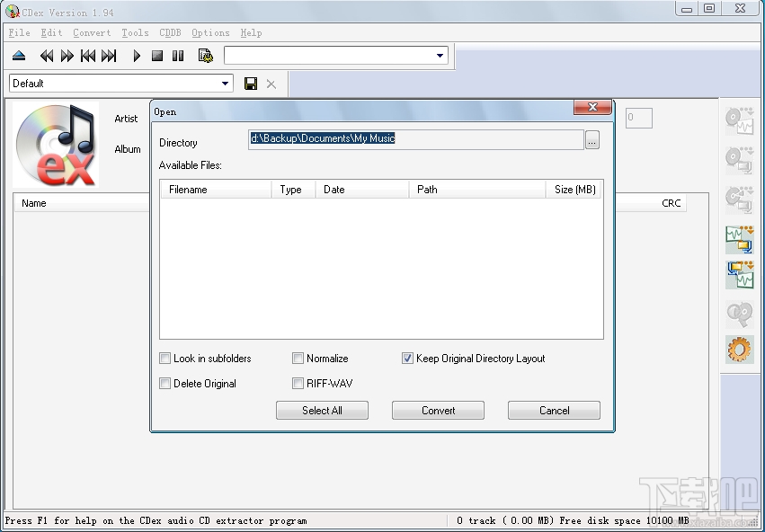Click the Convert button in Open dialog
This screenshot has width=765, height=532.
(438, 410)
